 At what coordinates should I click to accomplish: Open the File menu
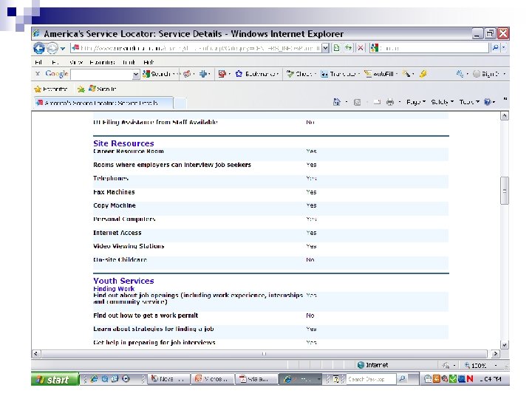(x=38, y=62)
